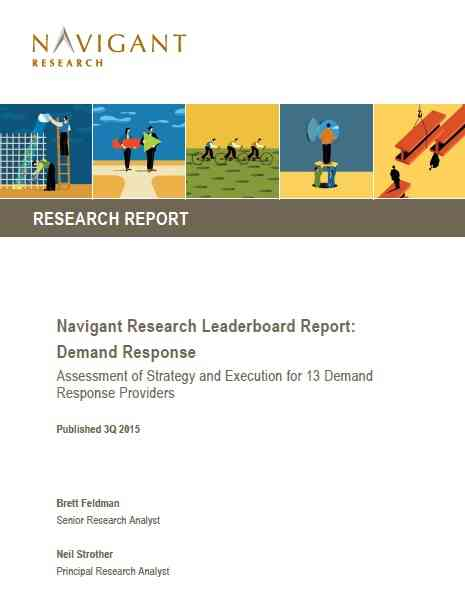465x597 pixels.
Task: Select author name Brett Feldman
Action: (x=88, y=503)
